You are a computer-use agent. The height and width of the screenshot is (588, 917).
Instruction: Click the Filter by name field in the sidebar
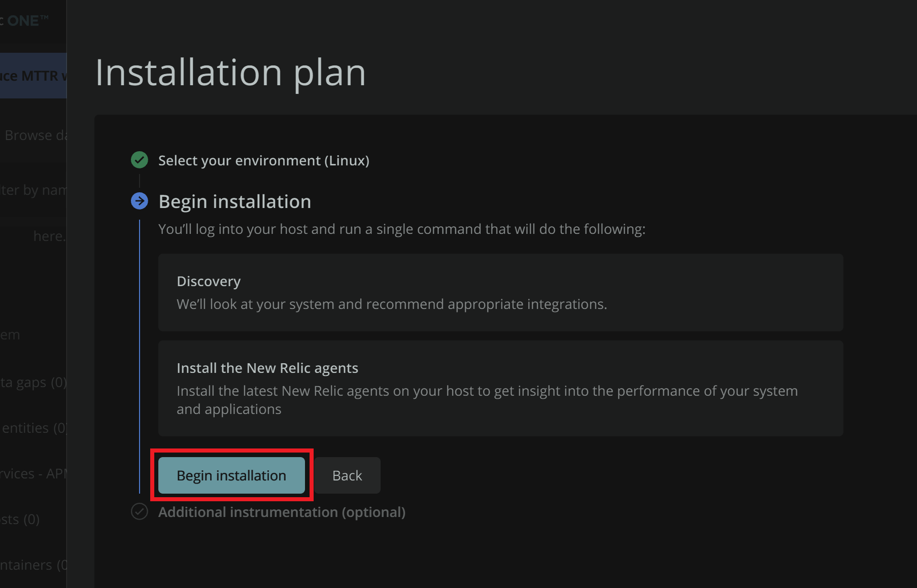pyautogui.click(x=33, y=190)
